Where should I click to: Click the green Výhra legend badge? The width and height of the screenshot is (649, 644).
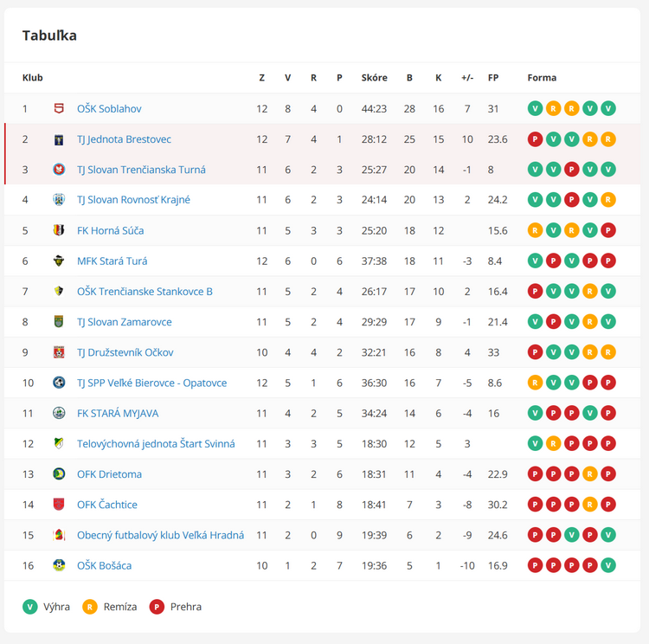pos(30,607)
